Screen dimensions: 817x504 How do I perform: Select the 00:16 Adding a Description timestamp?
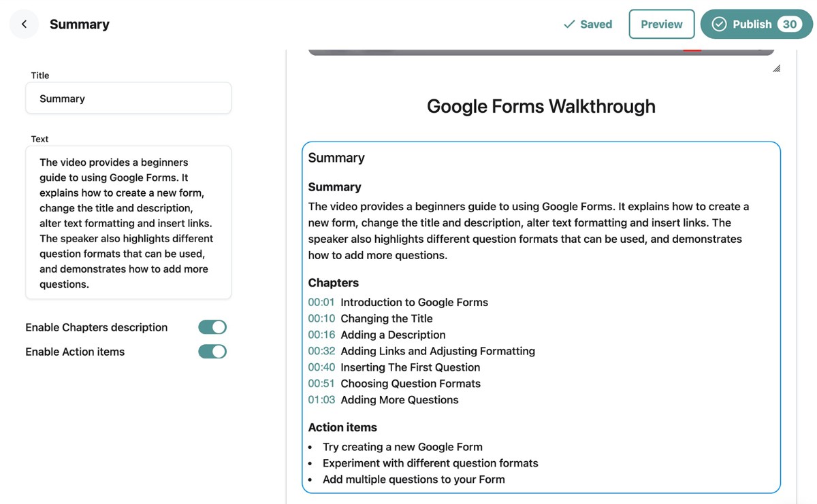click(321, 335)
